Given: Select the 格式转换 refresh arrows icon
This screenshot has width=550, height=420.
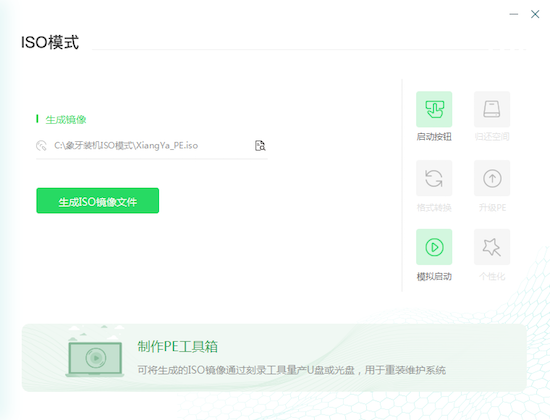Looking at the screenshot, I should pos(434,178).
